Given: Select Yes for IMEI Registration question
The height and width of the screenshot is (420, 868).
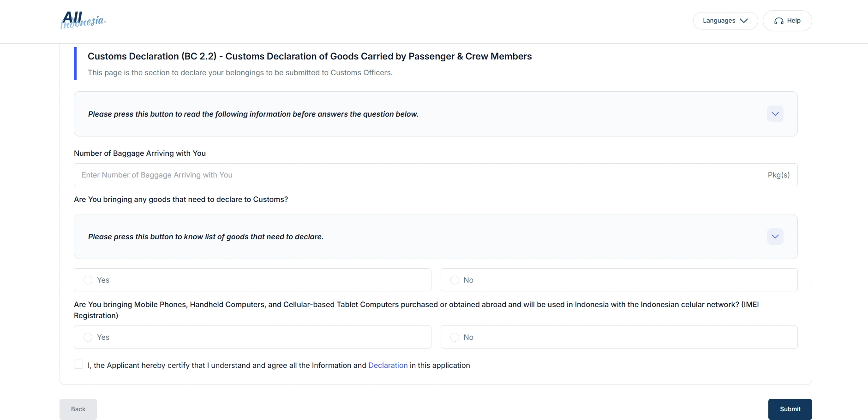Looking at the screenshot, I should [88, 337].
